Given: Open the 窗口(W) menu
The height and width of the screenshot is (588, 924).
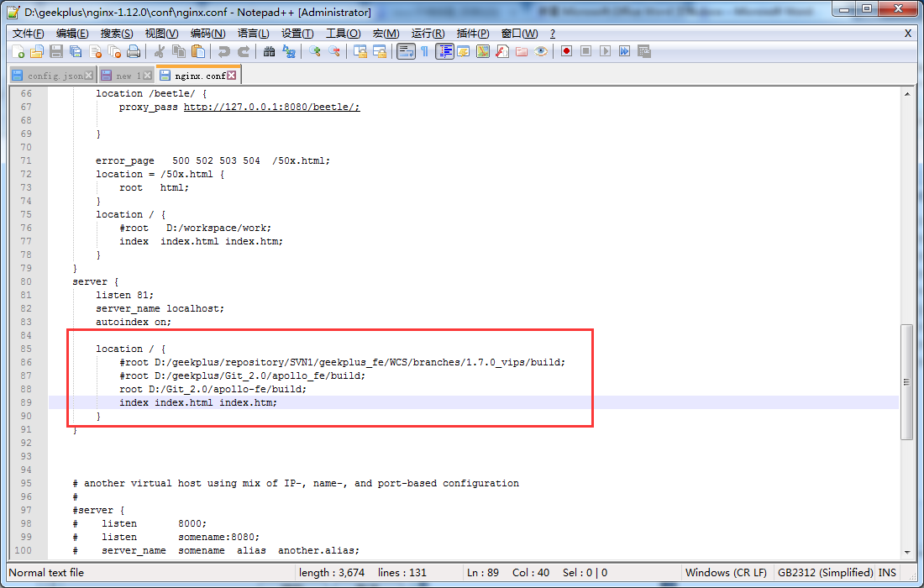Looking at the screenshot, I should (x=519, y=34).
